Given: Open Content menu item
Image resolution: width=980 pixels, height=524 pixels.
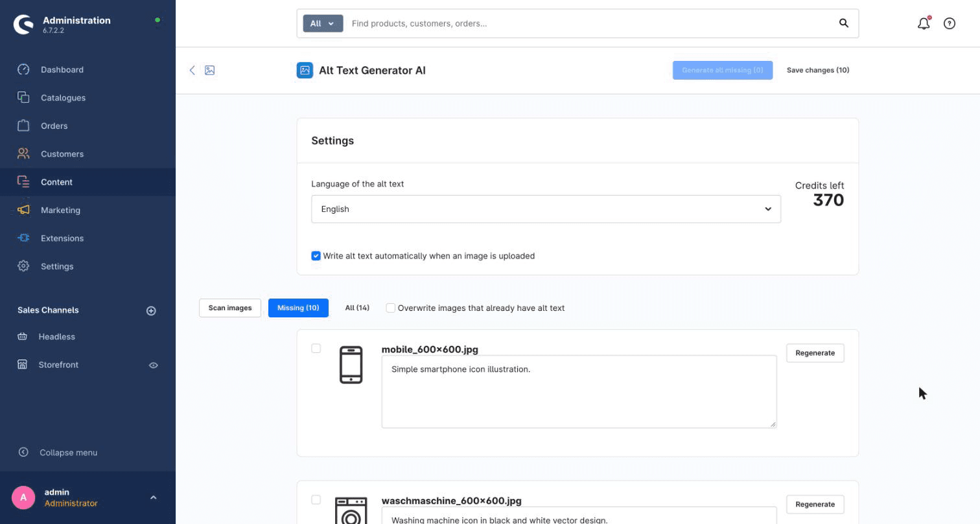Looking at the screenshot, I should click(x=87, y=182).
